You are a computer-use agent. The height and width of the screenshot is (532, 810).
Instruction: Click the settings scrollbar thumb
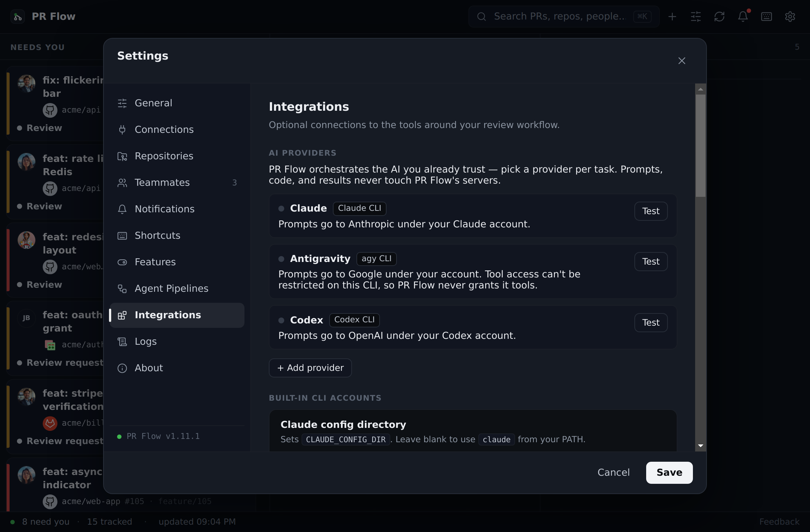(x=701, y=146)
